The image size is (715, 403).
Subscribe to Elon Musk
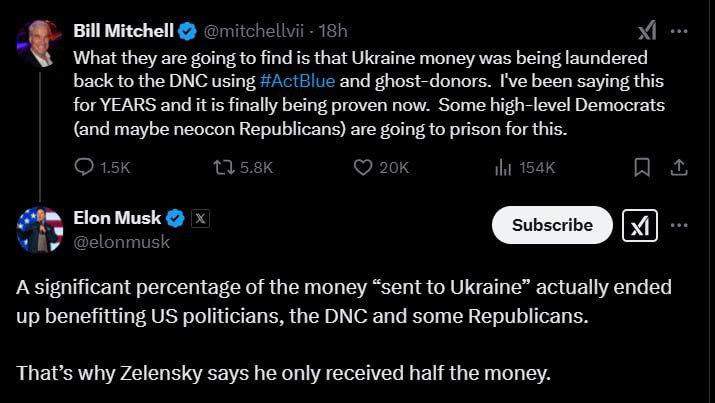click(552, 226)
